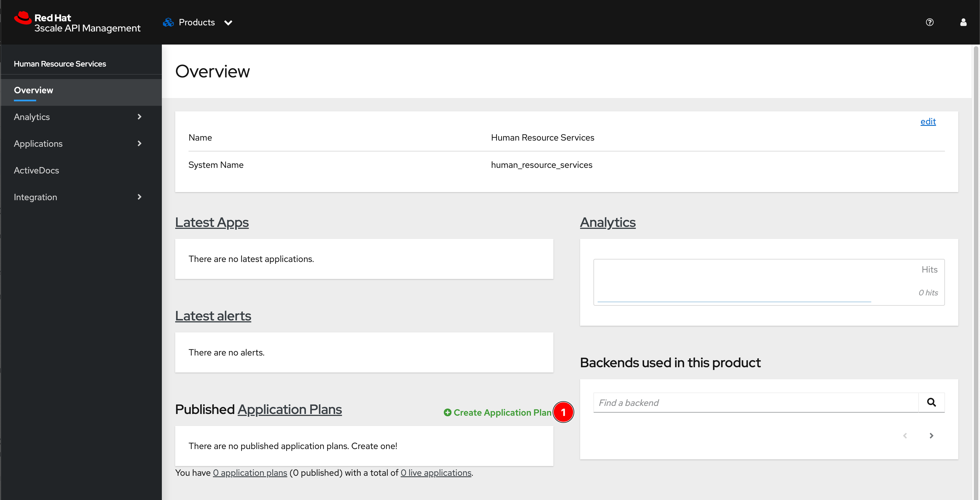Select the ActiveDocs menu item
The width and height of the screenshot is (980, 500).
coord(36,170)
